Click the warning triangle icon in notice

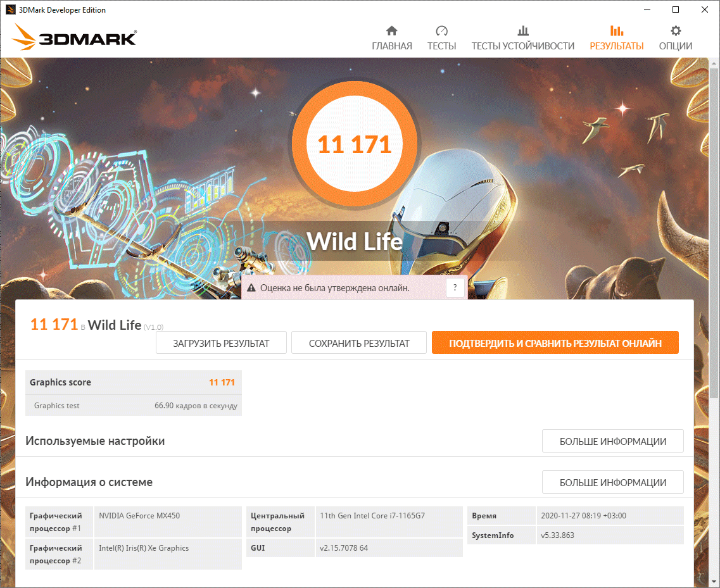tap(251, 288)
